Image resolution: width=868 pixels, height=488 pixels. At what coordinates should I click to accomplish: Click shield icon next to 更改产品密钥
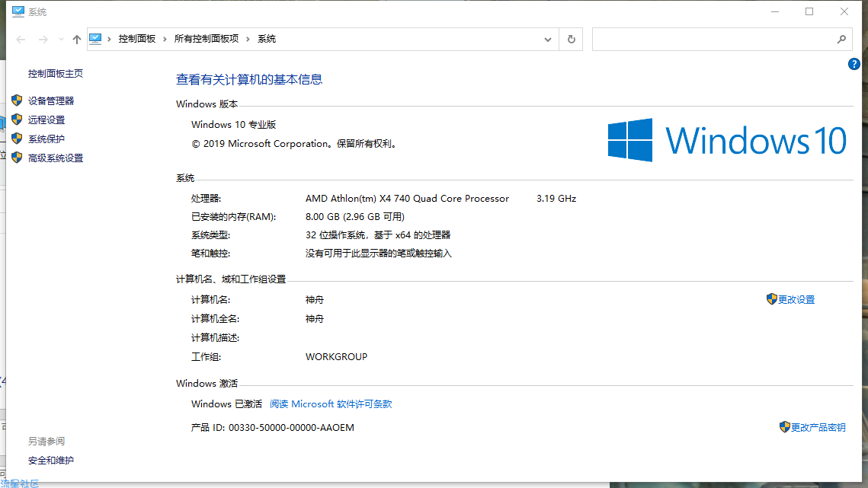(784, 427)
